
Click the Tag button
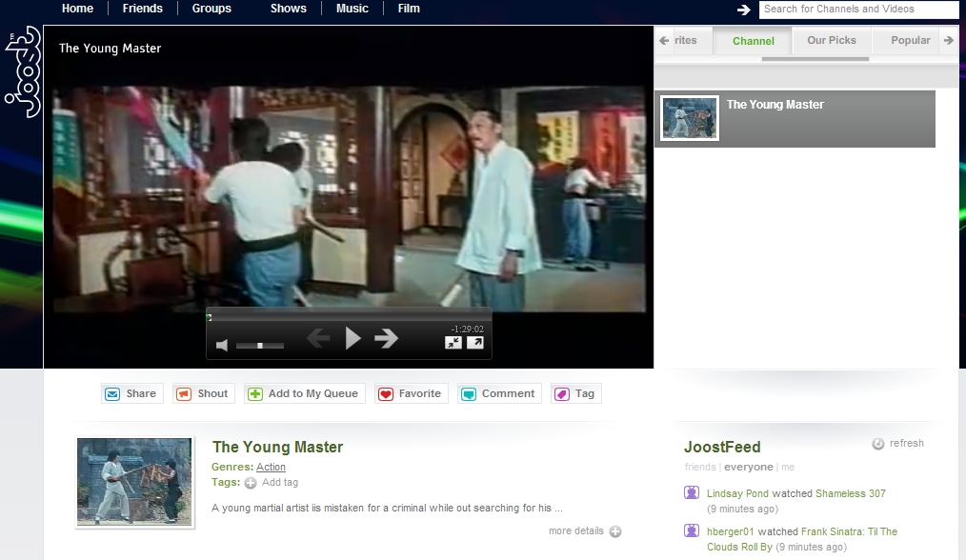point(575,393)
